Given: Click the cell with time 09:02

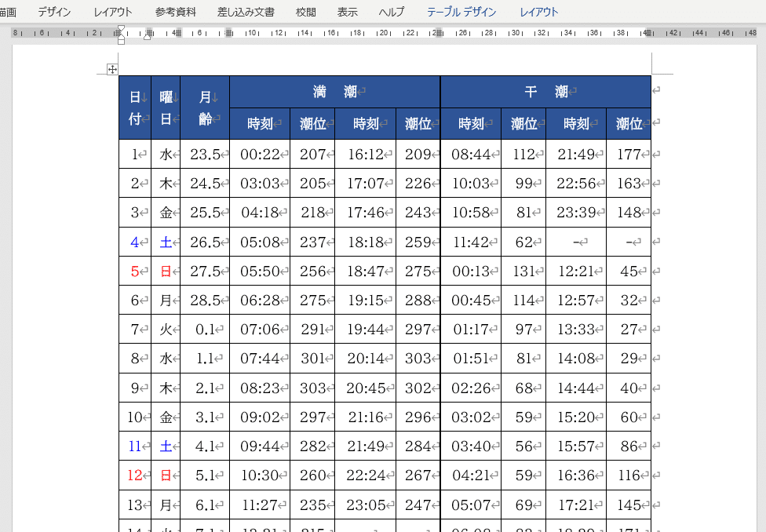Looking at the screenshot, I should (x=260, y=417).
